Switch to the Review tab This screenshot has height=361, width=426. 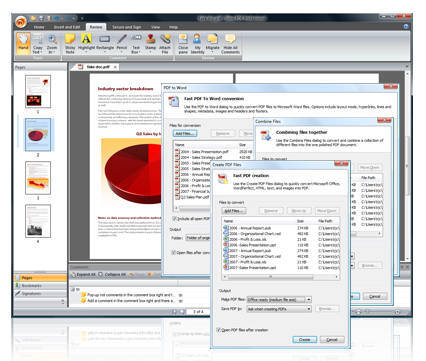click(x=96, y=27)
